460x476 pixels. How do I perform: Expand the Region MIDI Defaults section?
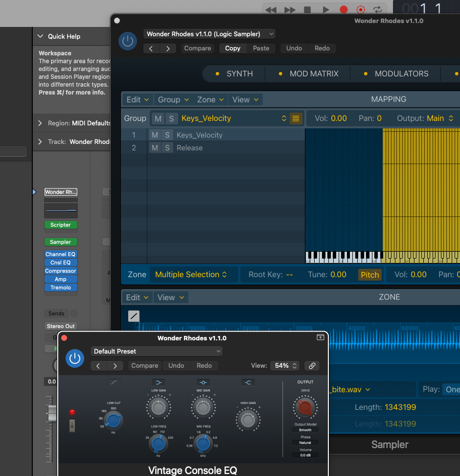point(40,123)
